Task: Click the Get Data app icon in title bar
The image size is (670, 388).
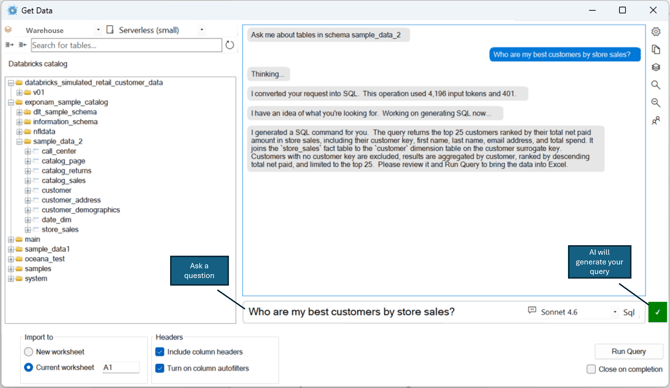Action: point(12,10)
